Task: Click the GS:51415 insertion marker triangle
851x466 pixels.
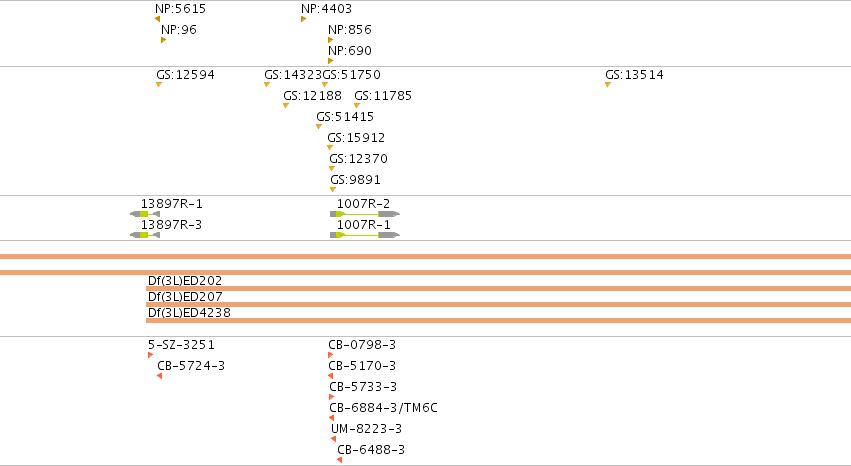Action: (319, 127)
